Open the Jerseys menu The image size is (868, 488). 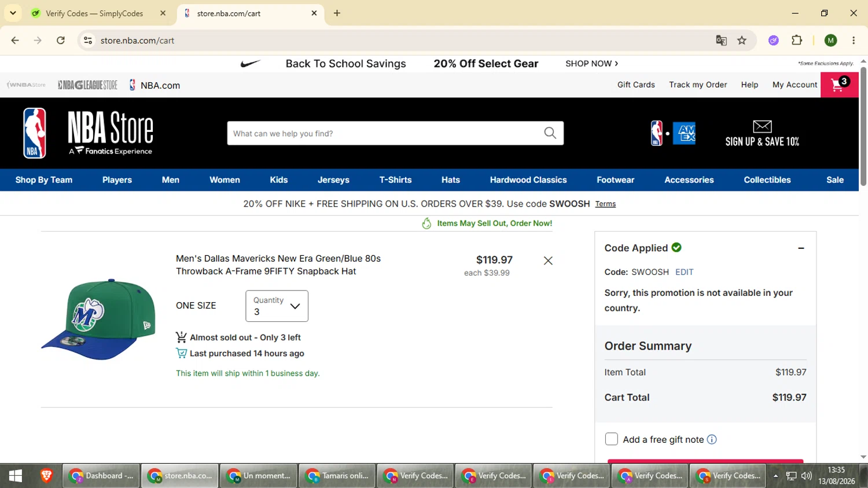pyautogui.click(x=333, y=180)
